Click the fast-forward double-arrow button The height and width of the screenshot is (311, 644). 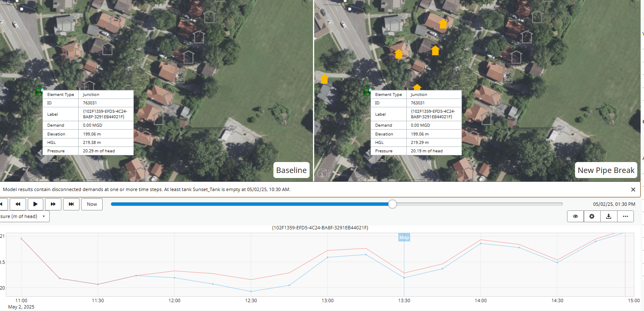click(53, 204)
